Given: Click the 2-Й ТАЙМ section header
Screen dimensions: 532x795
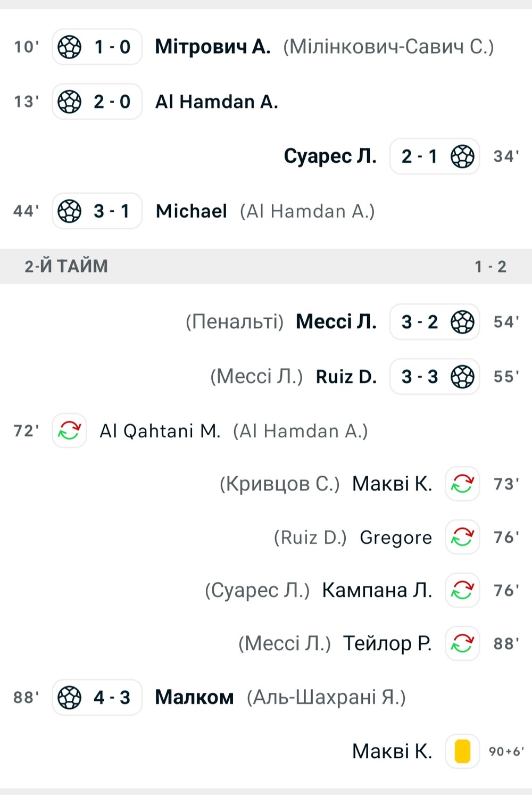Looking at the screenshot, I should pos(66,266).
